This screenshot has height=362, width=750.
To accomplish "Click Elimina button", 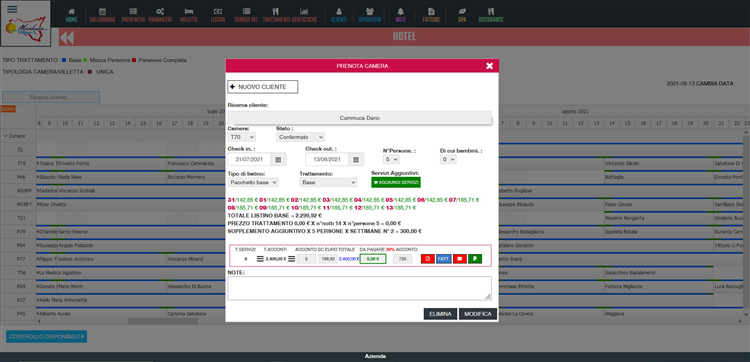I will tap(440, 314).
